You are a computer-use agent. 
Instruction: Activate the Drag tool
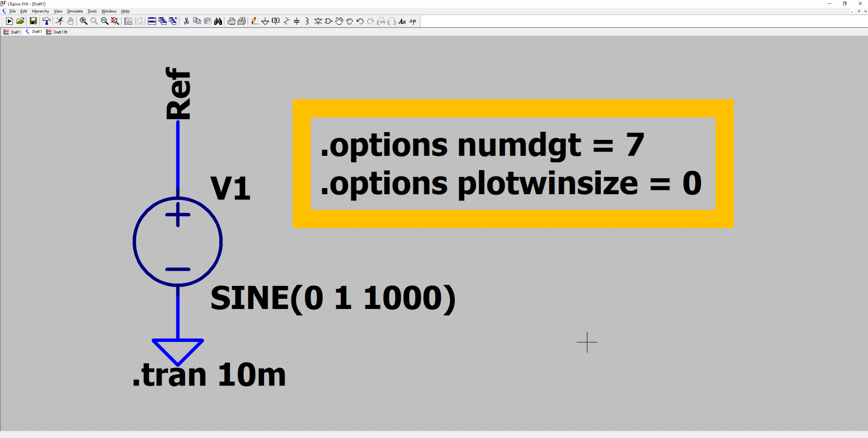(349, 21)
